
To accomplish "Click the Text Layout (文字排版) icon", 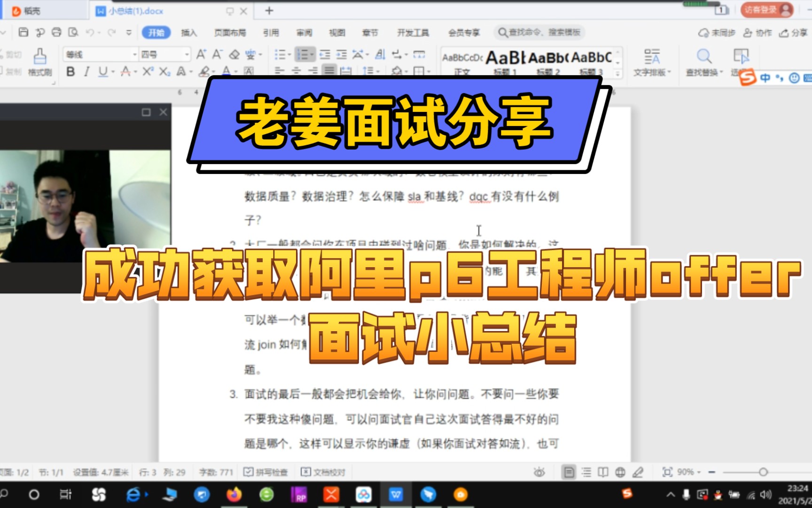I will click(652, 56).
